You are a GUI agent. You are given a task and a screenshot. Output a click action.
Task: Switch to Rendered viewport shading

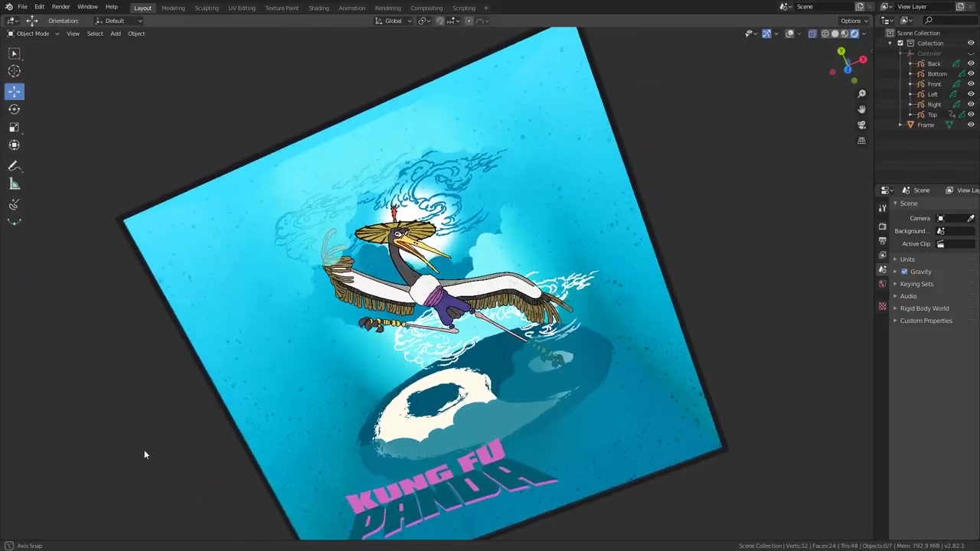click(x=854, y=34)
